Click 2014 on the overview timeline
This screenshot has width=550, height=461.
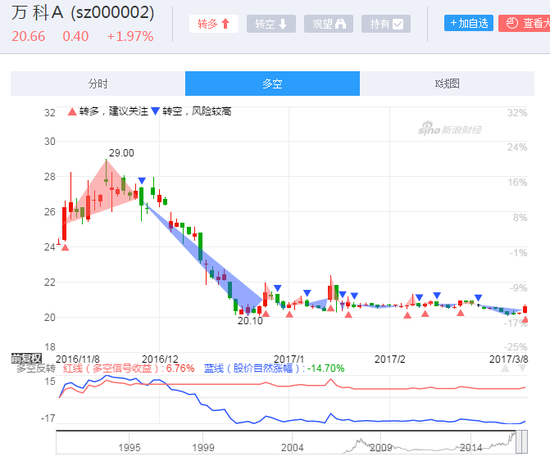tap(471, 448)
